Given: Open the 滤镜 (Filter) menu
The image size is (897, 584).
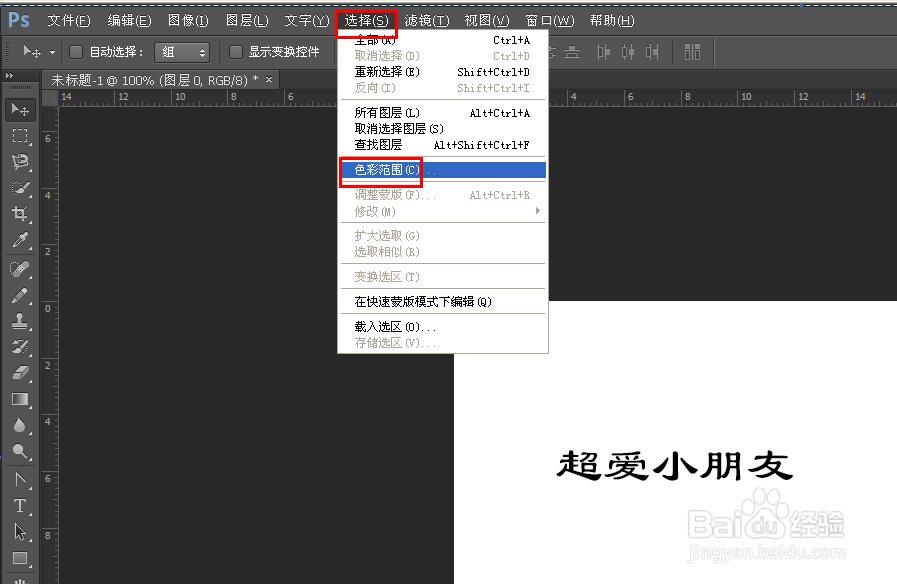Looking at the screenshot, I should click(426, 20).
